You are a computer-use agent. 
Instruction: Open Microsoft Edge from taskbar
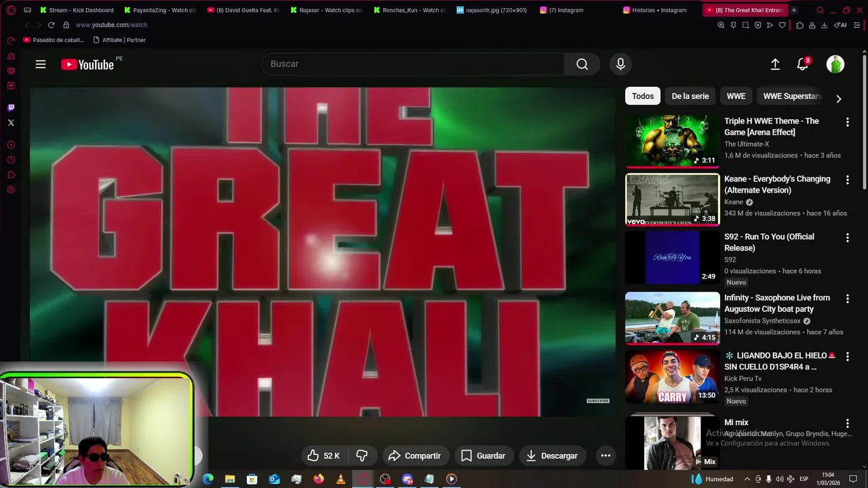pyautogui.click(x=208, y=479)
